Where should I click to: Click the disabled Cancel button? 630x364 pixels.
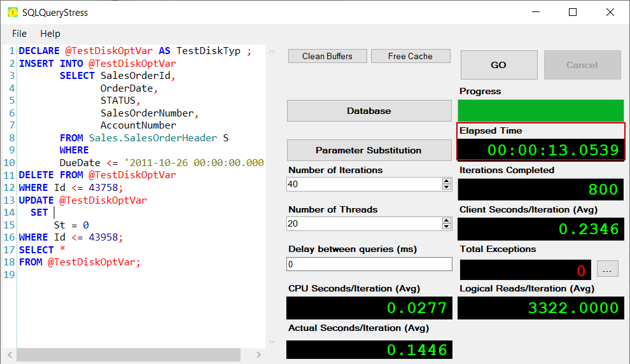582,65
